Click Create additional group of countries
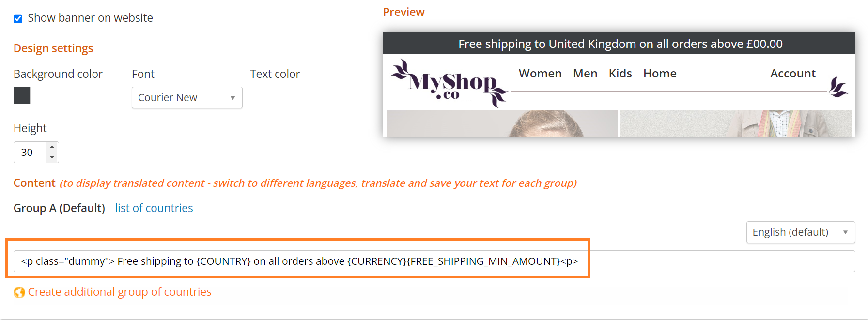The width and height of the screenshot is (868, 321). tap(120, 292)
